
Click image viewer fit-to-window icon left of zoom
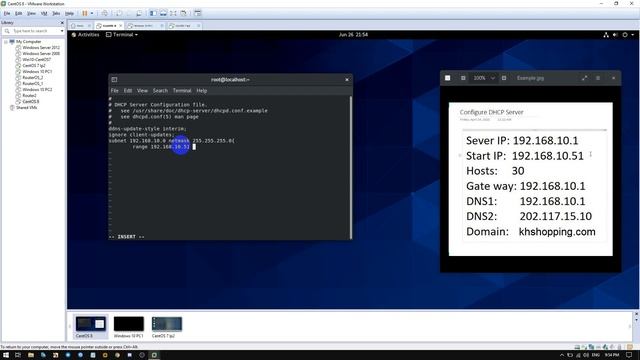point(463,78)
